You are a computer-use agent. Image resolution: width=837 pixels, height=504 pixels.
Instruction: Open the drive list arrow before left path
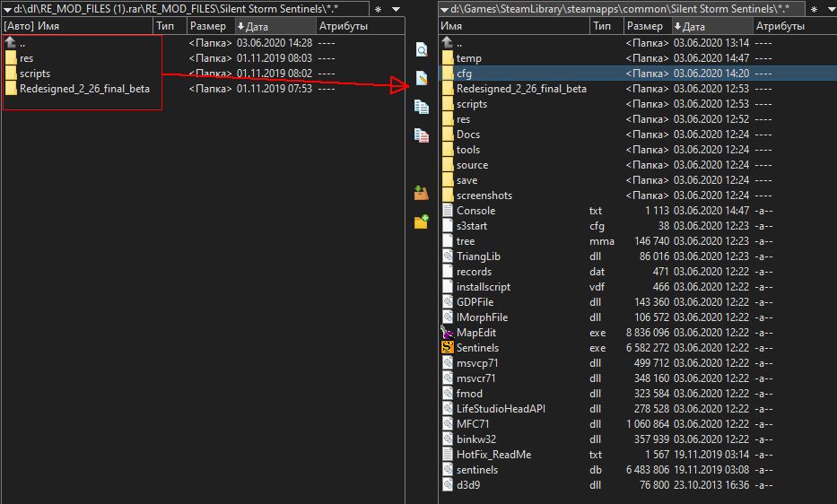point(7,9)
